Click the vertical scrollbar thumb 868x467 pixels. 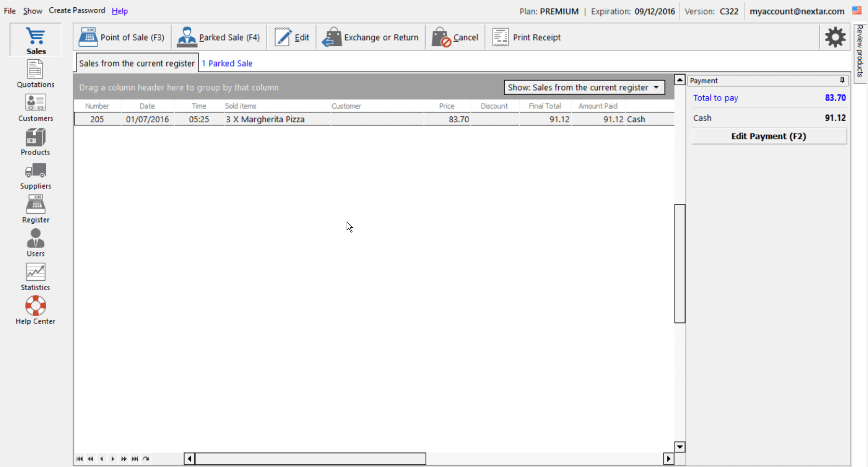680,263
